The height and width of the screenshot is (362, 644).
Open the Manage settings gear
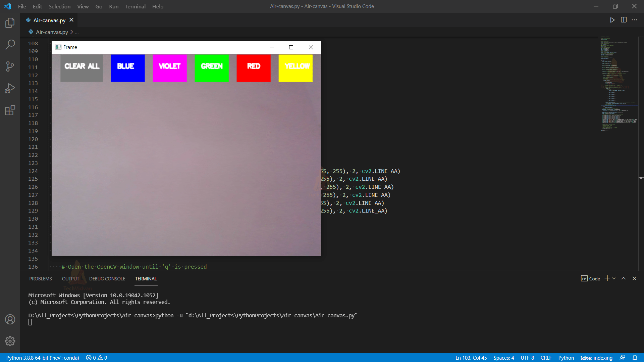(10, 341)
